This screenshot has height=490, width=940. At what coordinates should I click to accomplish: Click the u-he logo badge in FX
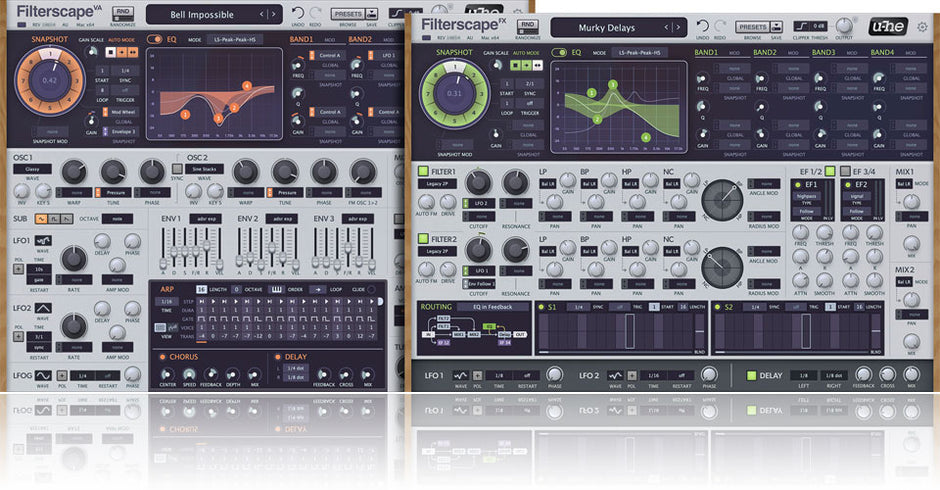[888, 26]
